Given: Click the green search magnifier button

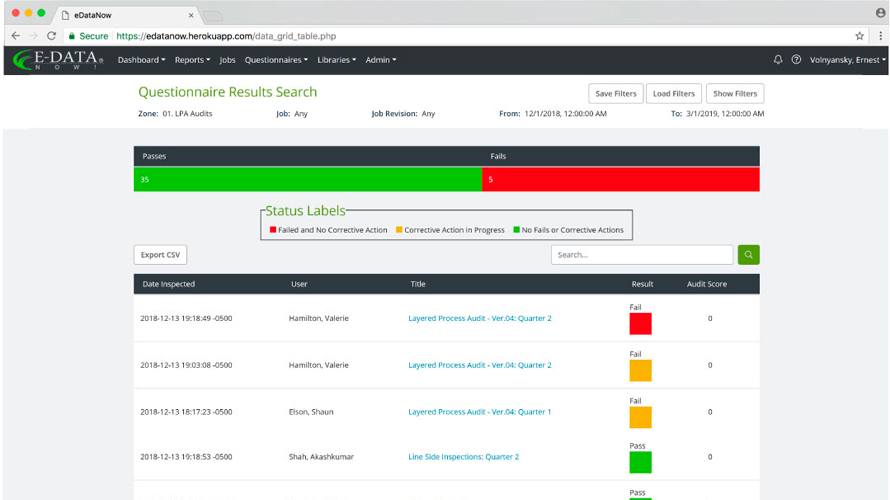Looking at the screenshot, I should click(x=748, y=255).
